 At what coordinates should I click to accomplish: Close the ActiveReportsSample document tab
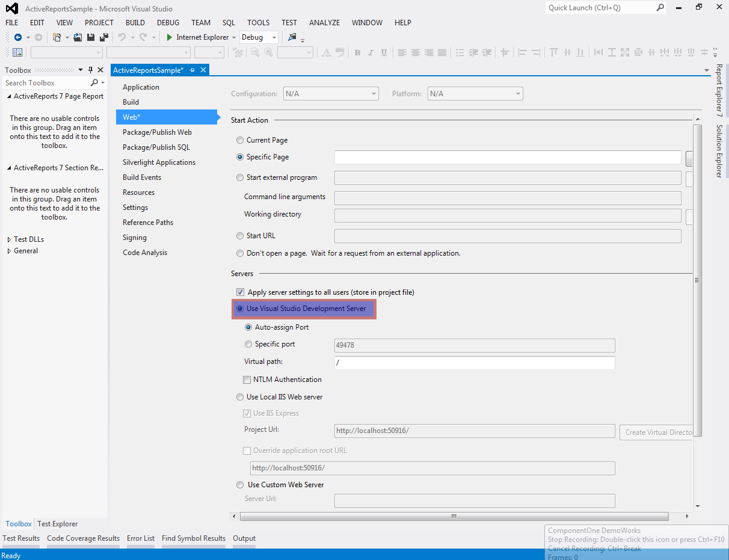tap(203, 70)
